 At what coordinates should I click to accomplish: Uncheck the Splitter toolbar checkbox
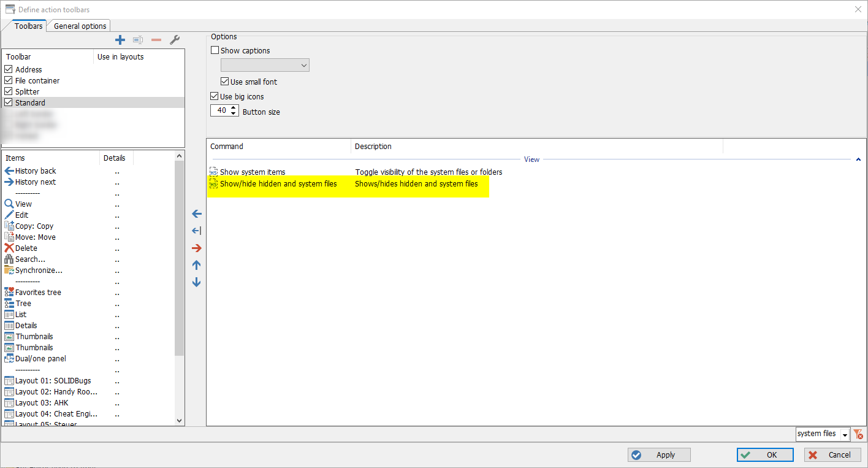point(9,92)
